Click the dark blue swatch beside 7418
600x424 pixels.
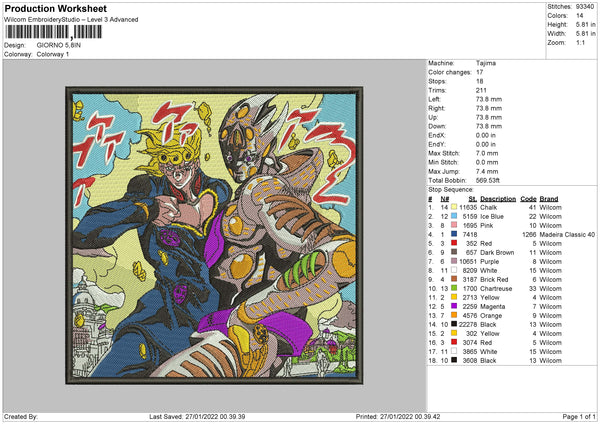[454, 234]
